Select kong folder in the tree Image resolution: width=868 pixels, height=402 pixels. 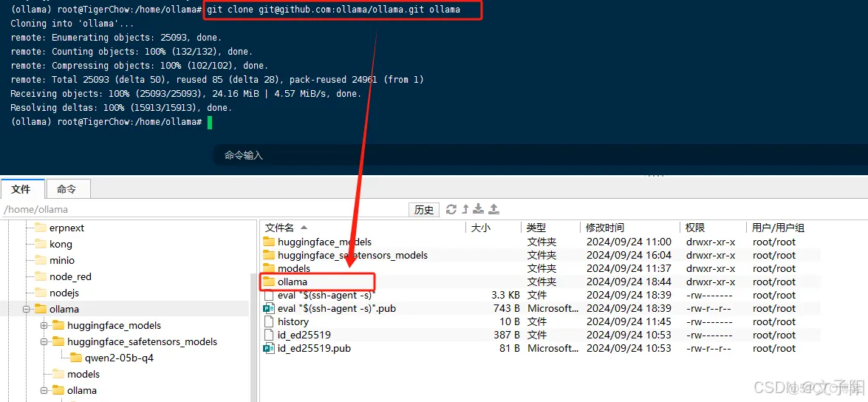(x=61, y=244)
